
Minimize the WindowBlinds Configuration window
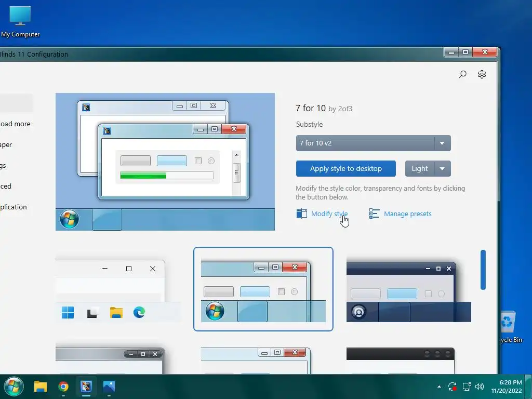[x=451, y=52]
